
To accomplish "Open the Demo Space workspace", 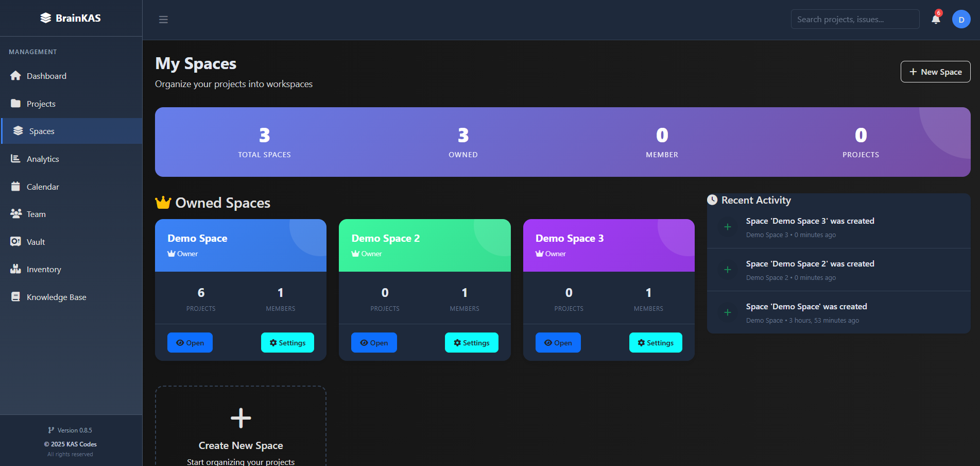I will coord(190,343).
